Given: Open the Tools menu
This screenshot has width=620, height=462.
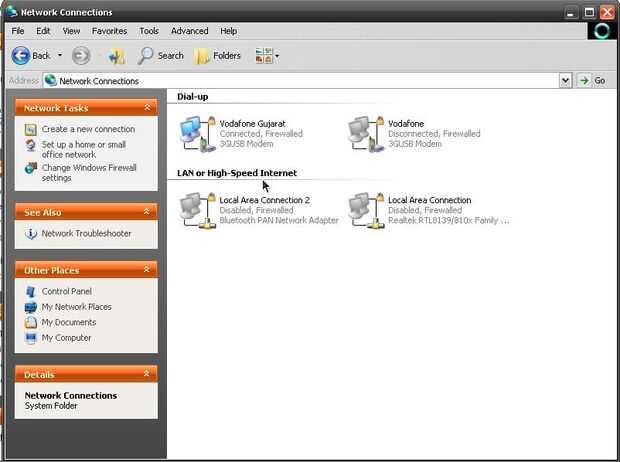Looking at the screenshot, I should coord(149,31).
